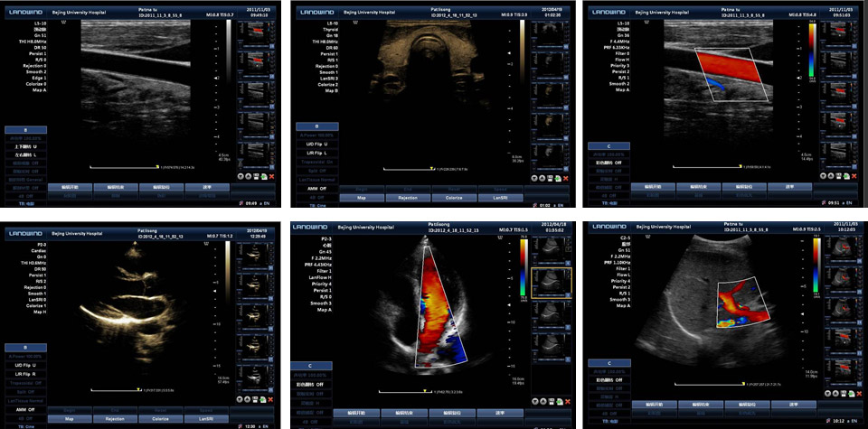Click the green export icon in Cardiac B-mode panel
868x429 pixels.
tap(263, 399)
